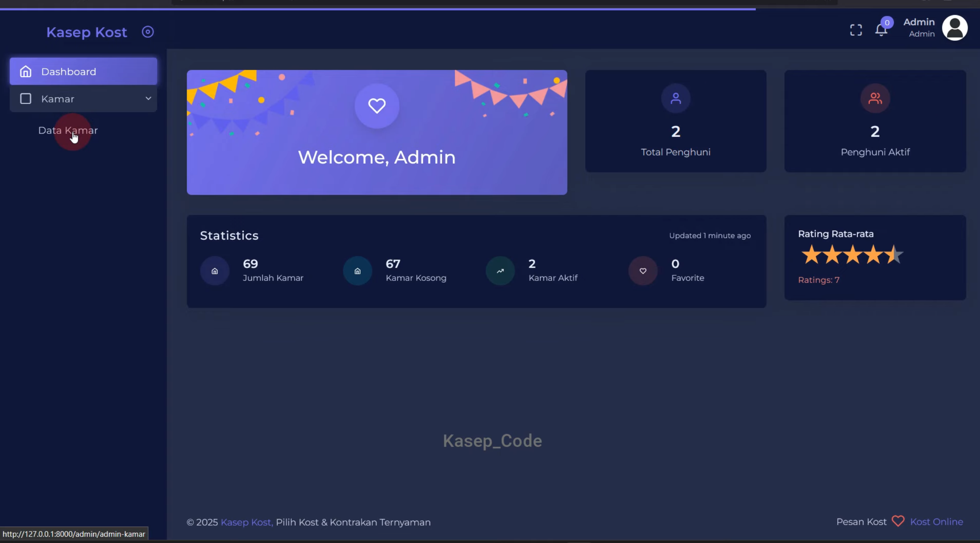Click the Penghuni Aktif group icon
The height and width of the screenshot is (543, 980).
point(875,99)
